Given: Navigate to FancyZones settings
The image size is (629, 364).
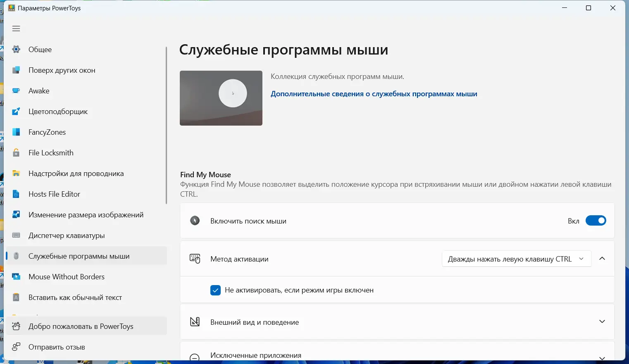Looking at the screenshot, I should click(86, 132).
